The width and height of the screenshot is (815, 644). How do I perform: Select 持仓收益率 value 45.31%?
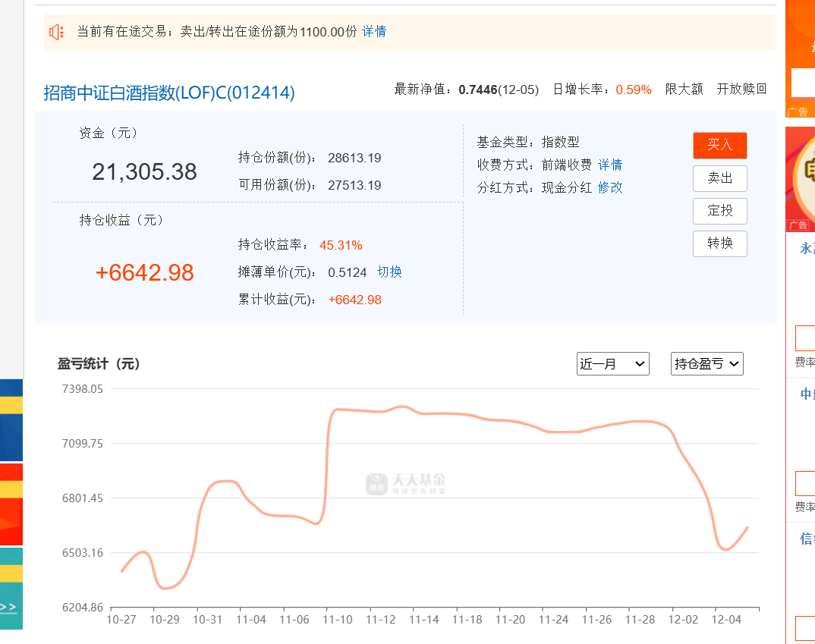coord(341,245)
